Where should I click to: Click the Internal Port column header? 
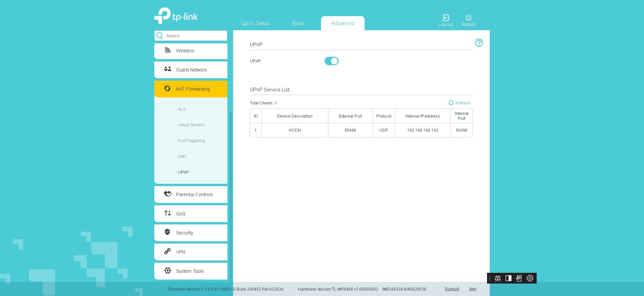click(462, 116)
